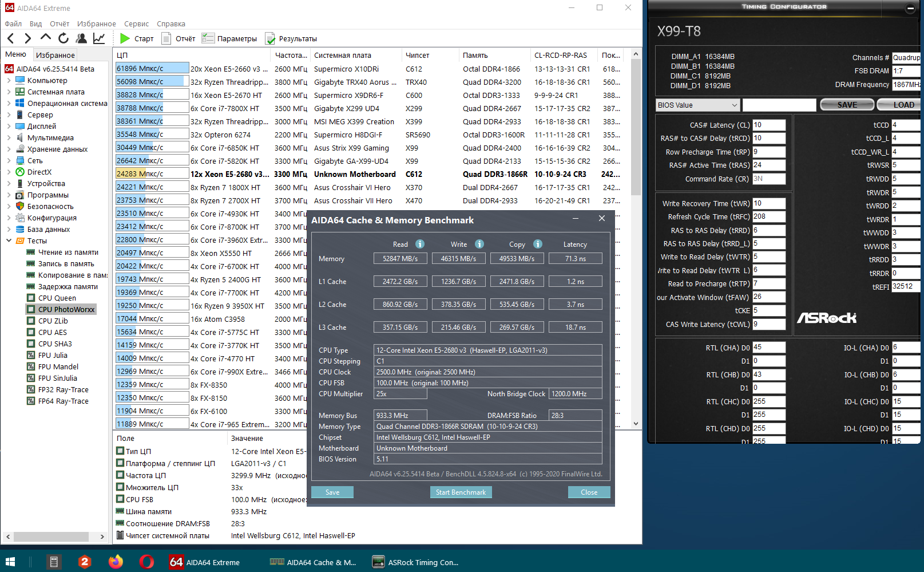Open the graph chart toolbar icon
Viewport: 924px width, 572px height.
pyautogui.click(x=99, y=38)
